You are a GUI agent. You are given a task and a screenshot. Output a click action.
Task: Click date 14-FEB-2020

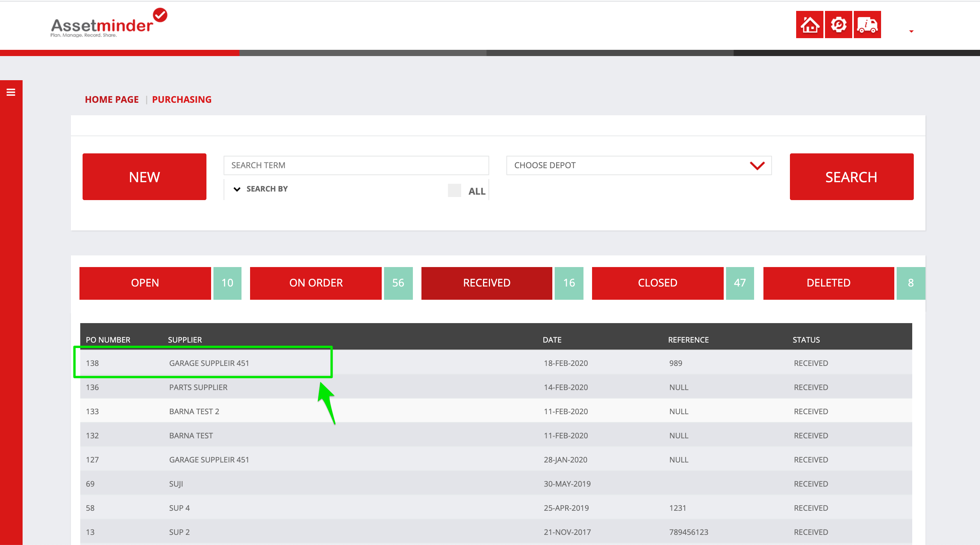click(x=566, y=387)
